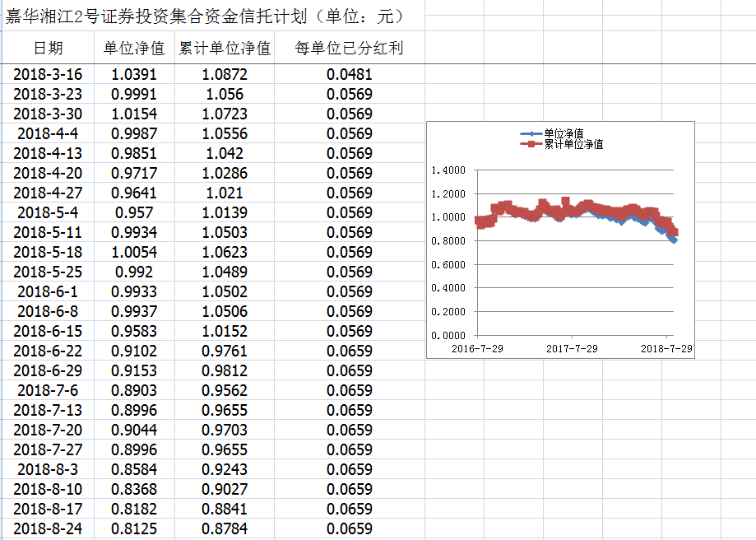Select unit value cell 0.9153
Image resolution: width=756 pixels, height=540 pixels.
[x=135, y=371]
